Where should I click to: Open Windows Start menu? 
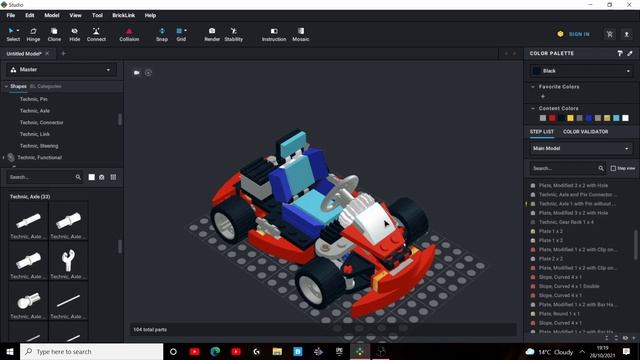10,351
